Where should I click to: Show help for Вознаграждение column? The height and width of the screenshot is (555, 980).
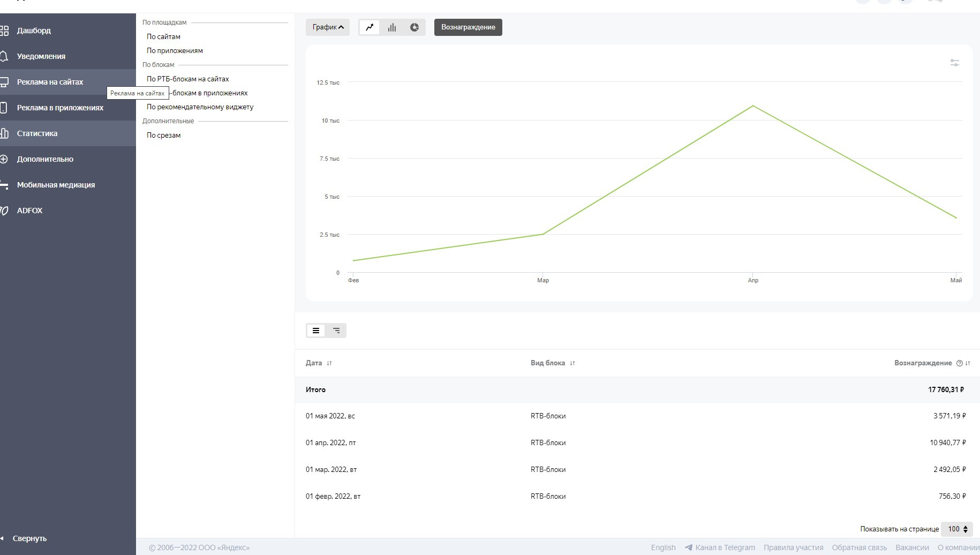[959, 363]
